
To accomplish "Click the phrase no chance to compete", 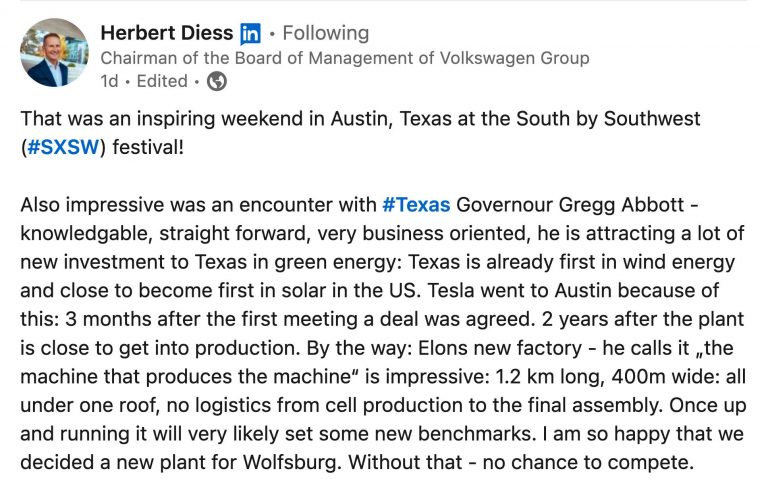I will pyautogui.click(x=588, y=462).
